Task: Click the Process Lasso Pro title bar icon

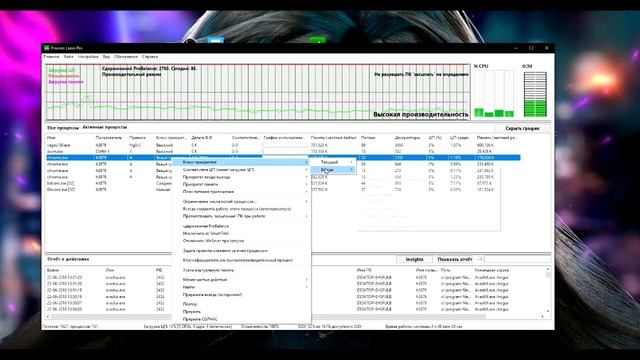Action: [x=47, y=48]
